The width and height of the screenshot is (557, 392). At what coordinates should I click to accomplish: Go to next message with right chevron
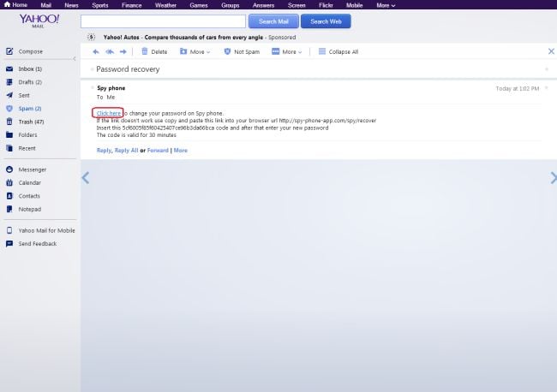click(554, 178)
